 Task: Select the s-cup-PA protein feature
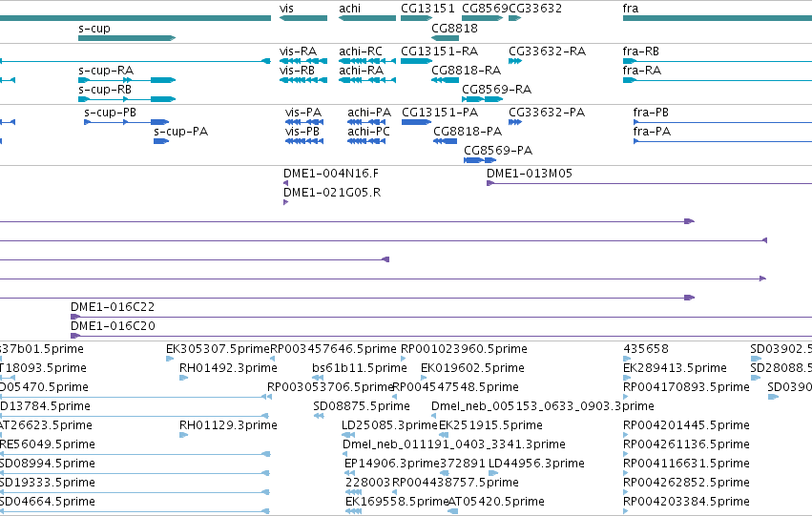point(161,141)
